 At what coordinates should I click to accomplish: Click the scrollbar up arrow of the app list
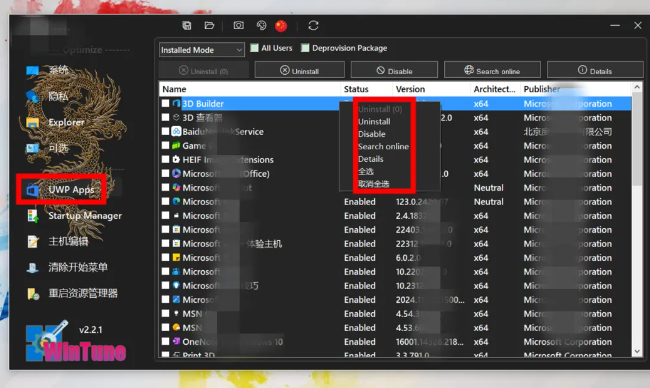(x=637, y=88)
